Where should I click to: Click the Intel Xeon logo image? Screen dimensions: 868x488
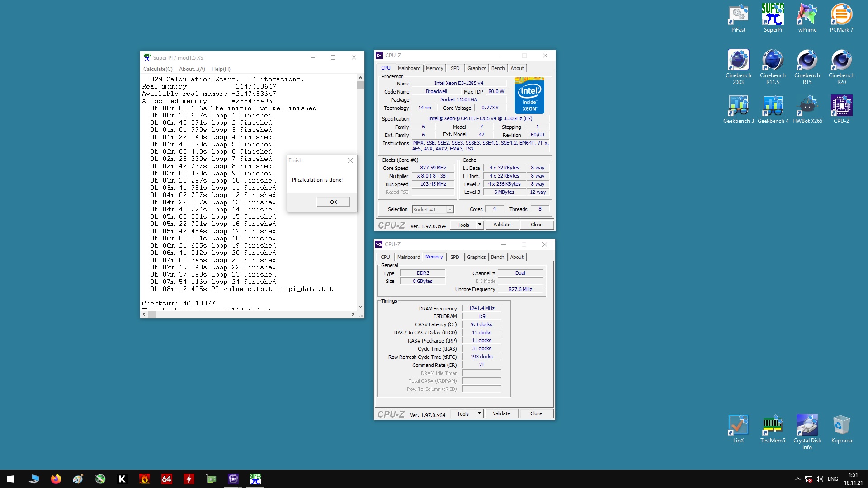pos(529,95)
